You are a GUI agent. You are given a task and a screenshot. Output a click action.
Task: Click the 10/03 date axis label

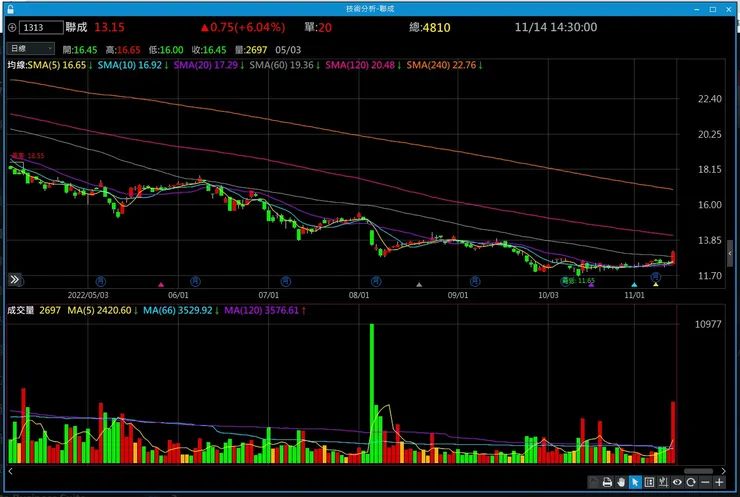tap(548, 295)
